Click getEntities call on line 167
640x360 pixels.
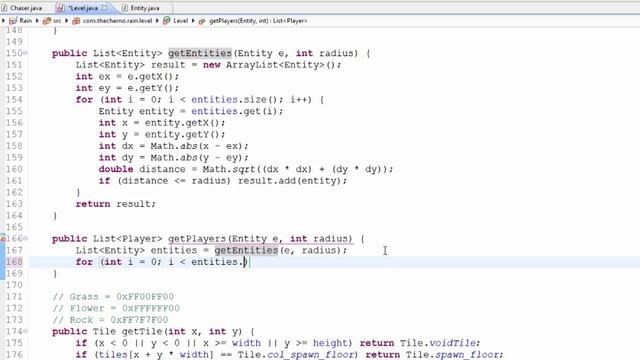(x=246, y=250)
